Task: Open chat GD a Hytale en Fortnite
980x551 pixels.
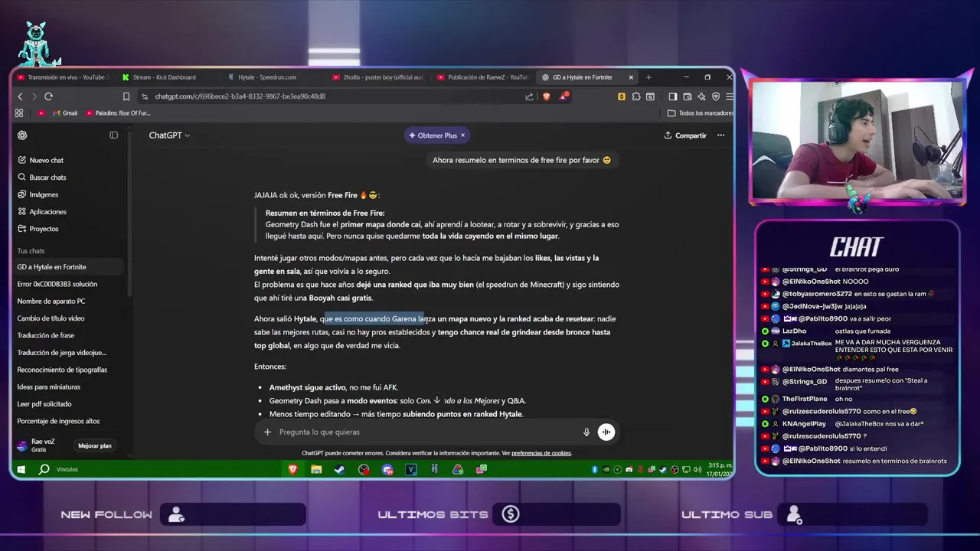Action: pyautogui.click(x=69, y=267)
